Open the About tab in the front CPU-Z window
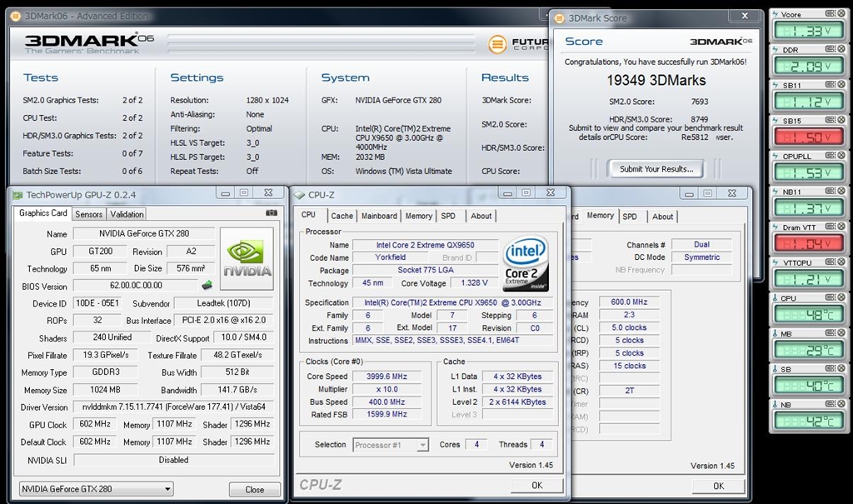The image size is (853, 504). click(481, 216)
